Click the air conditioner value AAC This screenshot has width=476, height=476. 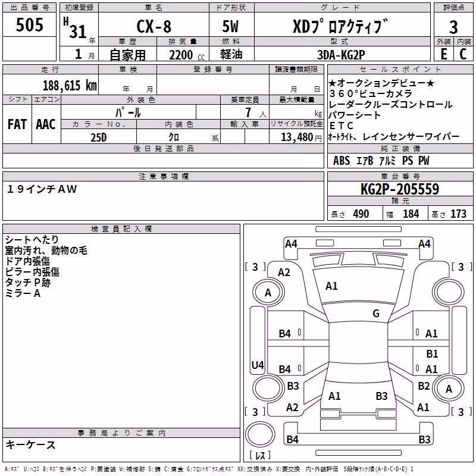pos(46,124)
